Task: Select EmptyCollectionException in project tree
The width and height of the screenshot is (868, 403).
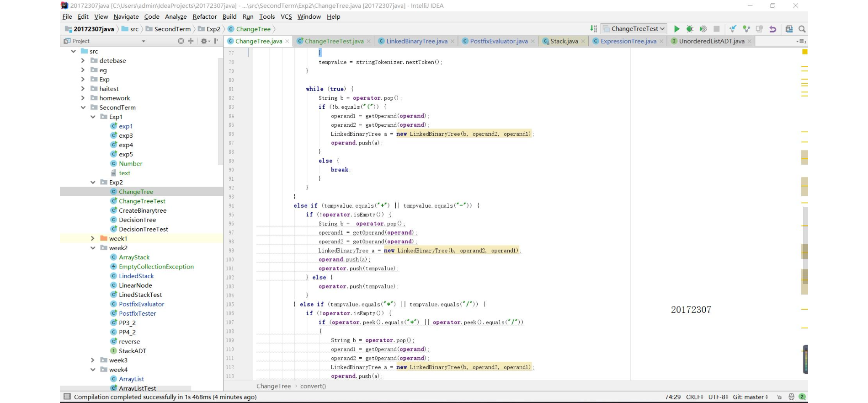Action: (156, 267)
